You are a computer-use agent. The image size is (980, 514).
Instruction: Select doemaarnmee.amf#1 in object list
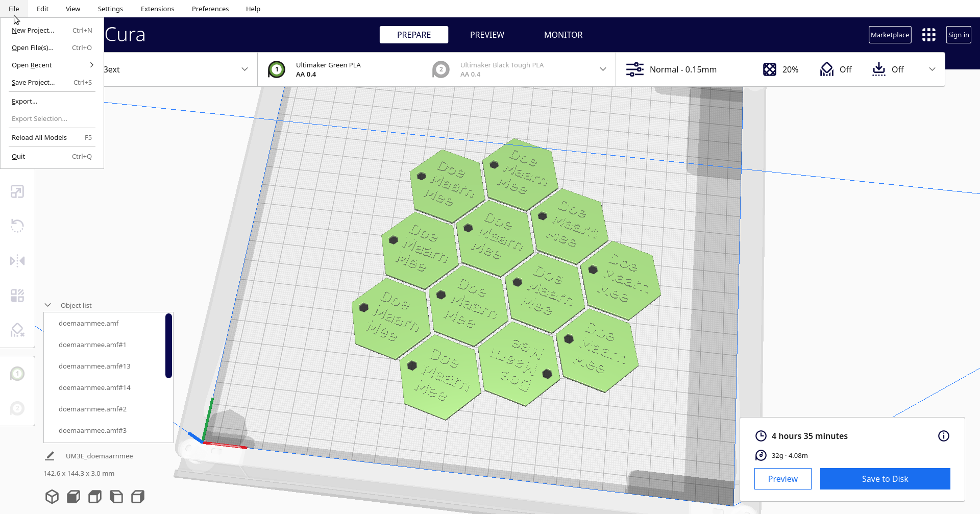pyautogui.click(x=105, y=345)
